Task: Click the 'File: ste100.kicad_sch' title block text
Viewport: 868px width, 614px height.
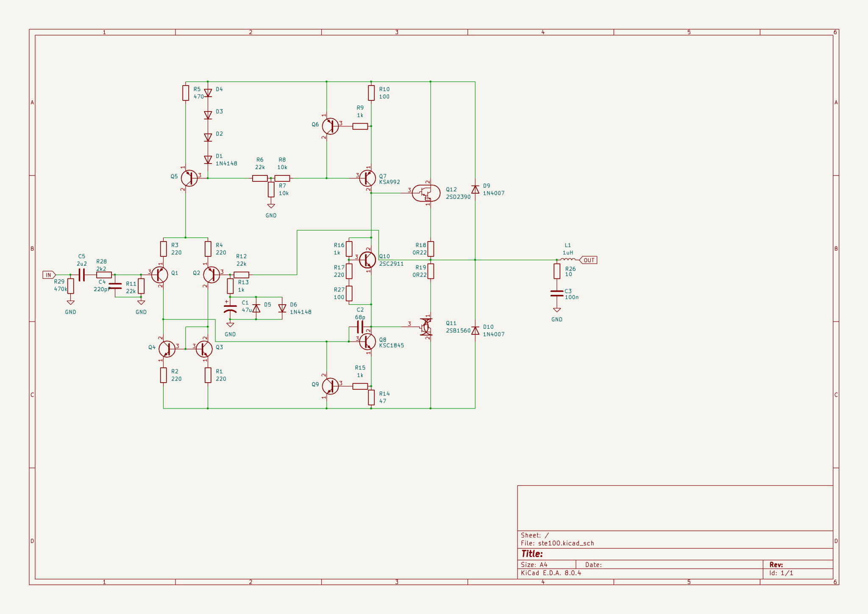Action: tap(557, 543)
